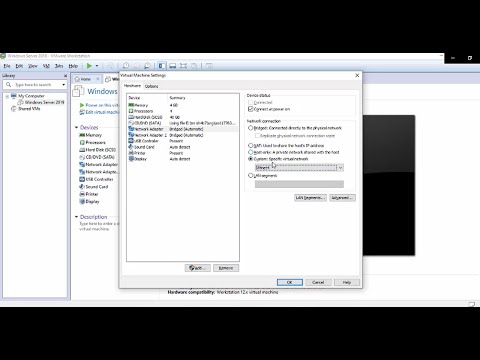Open the Tabs menu
This screenshot has width=480, height=360.
59,66
